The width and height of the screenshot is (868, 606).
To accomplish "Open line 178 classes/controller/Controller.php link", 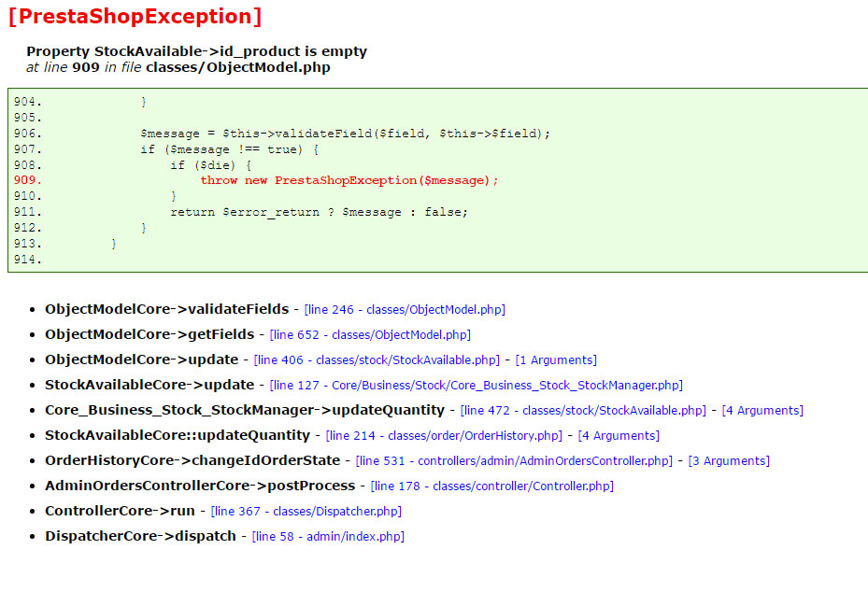I will point(492,486).
